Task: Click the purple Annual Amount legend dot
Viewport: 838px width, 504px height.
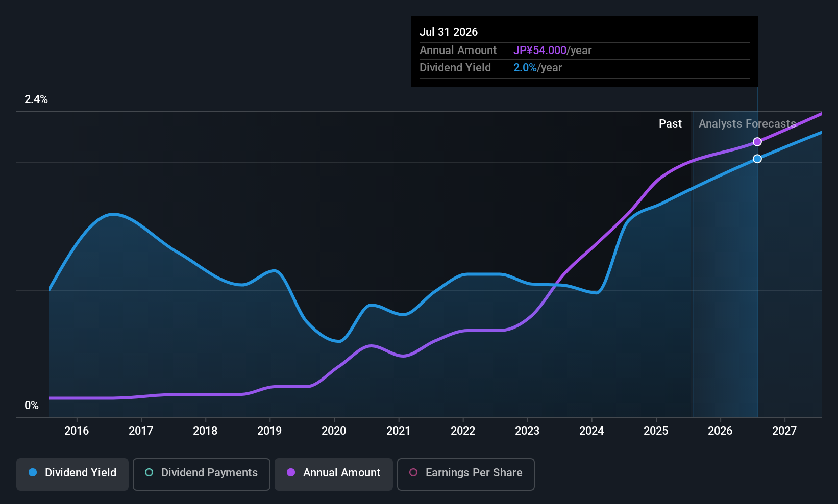Action: click(x=291, y=472)
